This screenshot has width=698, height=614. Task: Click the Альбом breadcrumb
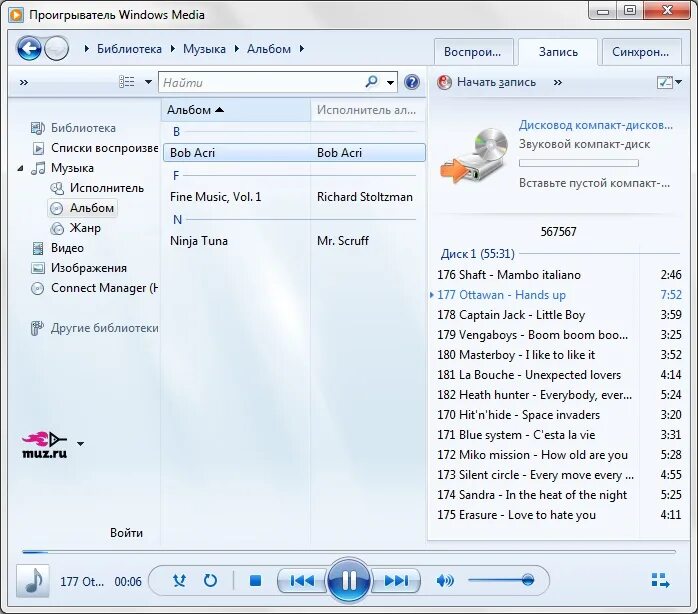269,49
